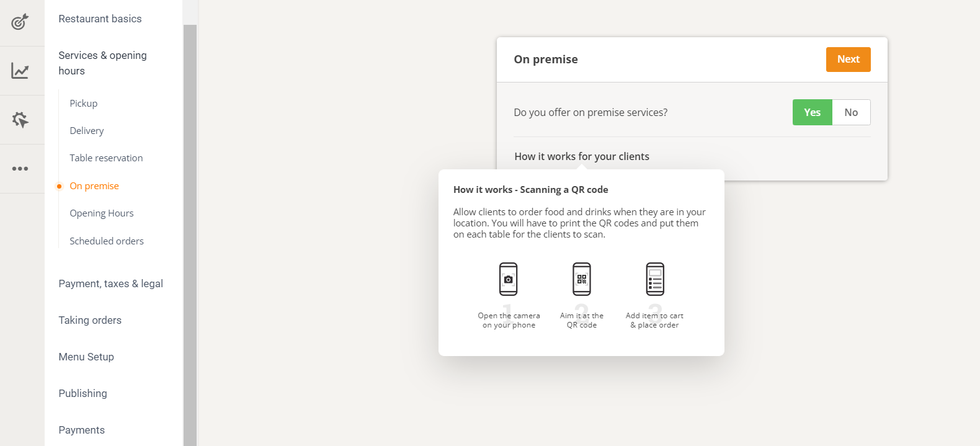Click the sidebar vertical scrollbar
The image size is (980, 446).
click(x=190, y=236)
